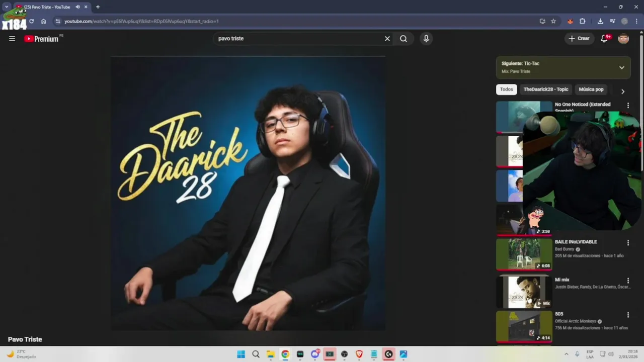Open Chrome extensions puzzle icon
Image resolution: width=644 pixels, height=362 pixels.
583,21
